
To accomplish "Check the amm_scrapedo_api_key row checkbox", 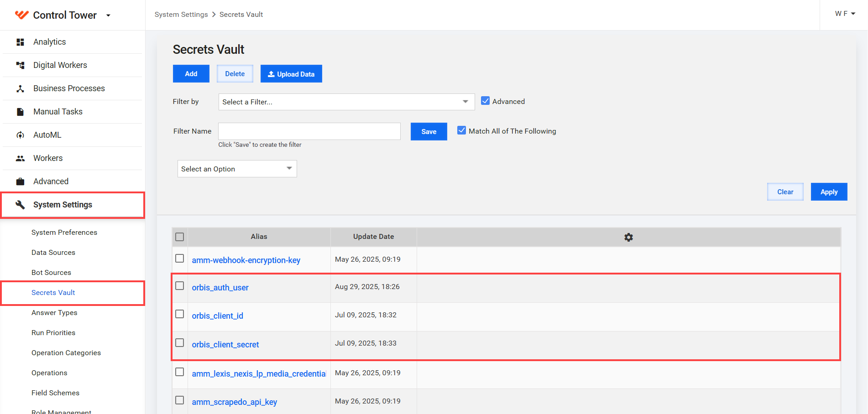I will [x=180, y=400].
